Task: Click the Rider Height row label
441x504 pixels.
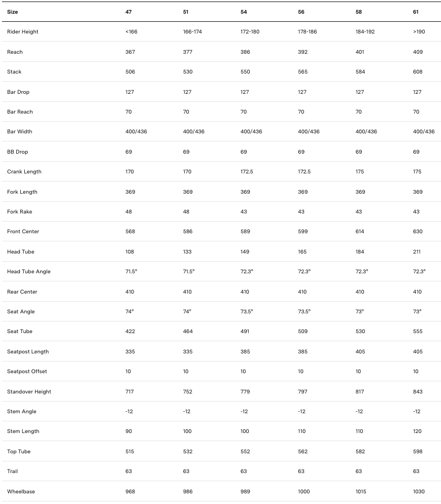Action: coord(23,32)
